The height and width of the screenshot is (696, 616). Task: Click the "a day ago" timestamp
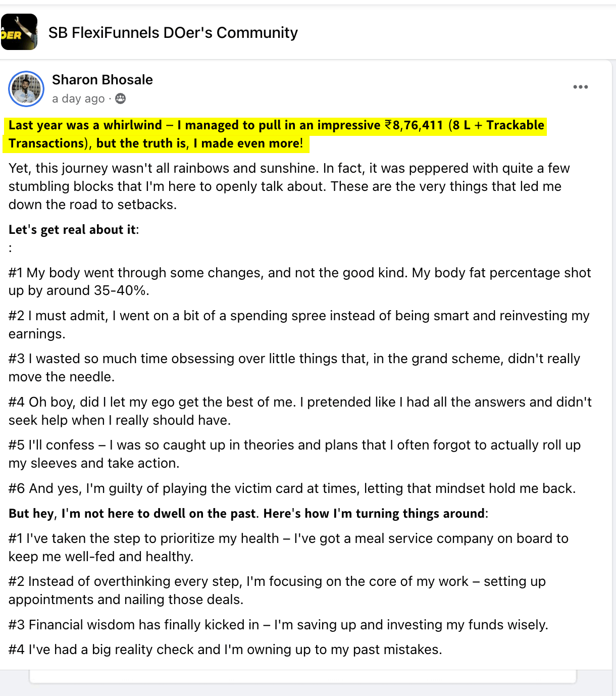(x=78, y=98)
